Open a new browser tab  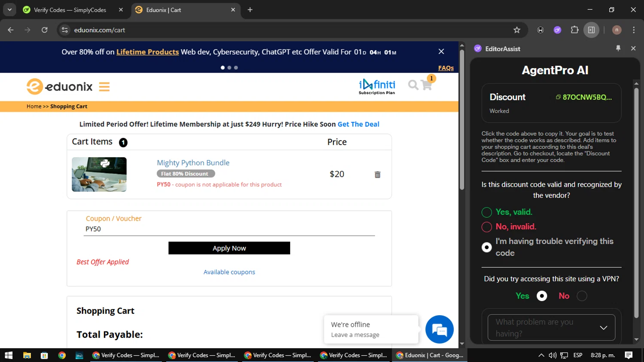coord(250,10)
